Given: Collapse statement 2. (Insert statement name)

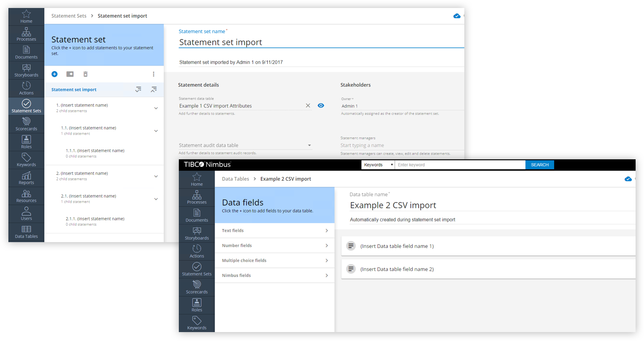Looking at the screenshot, I should pos(156,176).
